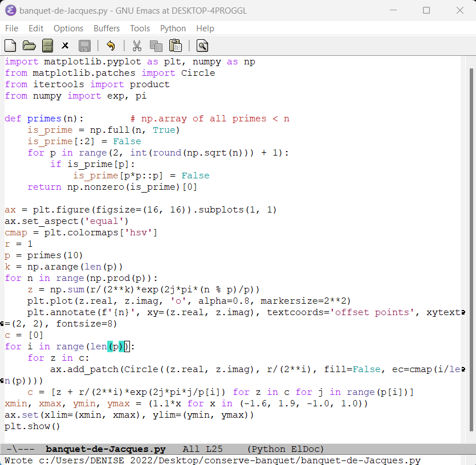Open an existing file with folder icon
This screenshot has height=465, width=476.
click(x=29, y=46)
